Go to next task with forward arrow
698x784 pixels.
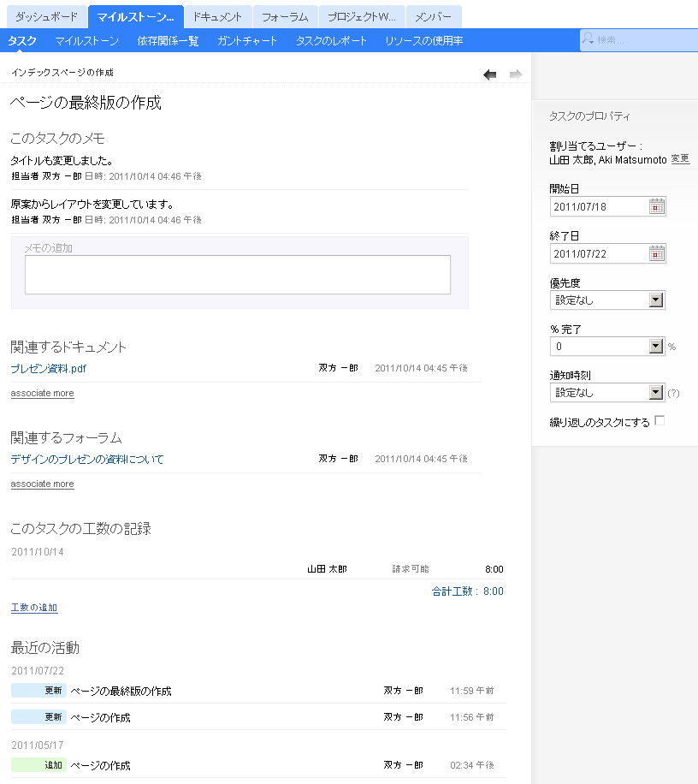(516, 74)
